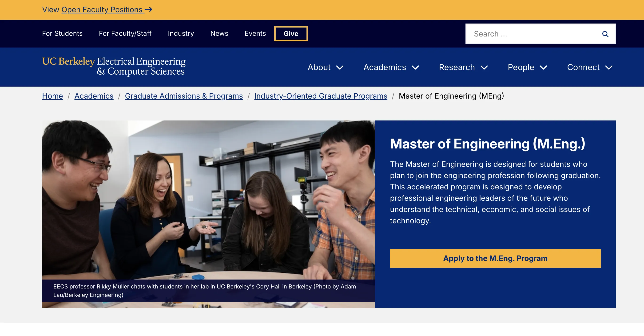Go to For Faculty/Staff section
Viewport: 644px width, 336px height.
tap(125, 33)
